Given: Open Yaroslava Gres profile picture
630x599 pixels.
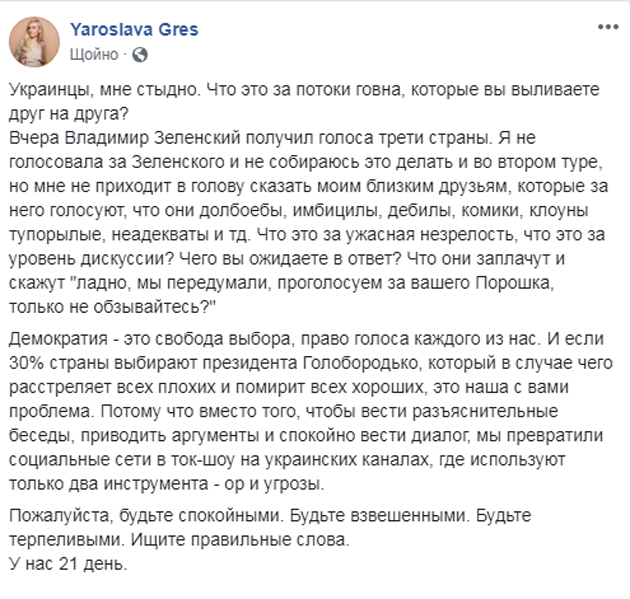Looking at the screenshot, I should [x=35, y=41].
